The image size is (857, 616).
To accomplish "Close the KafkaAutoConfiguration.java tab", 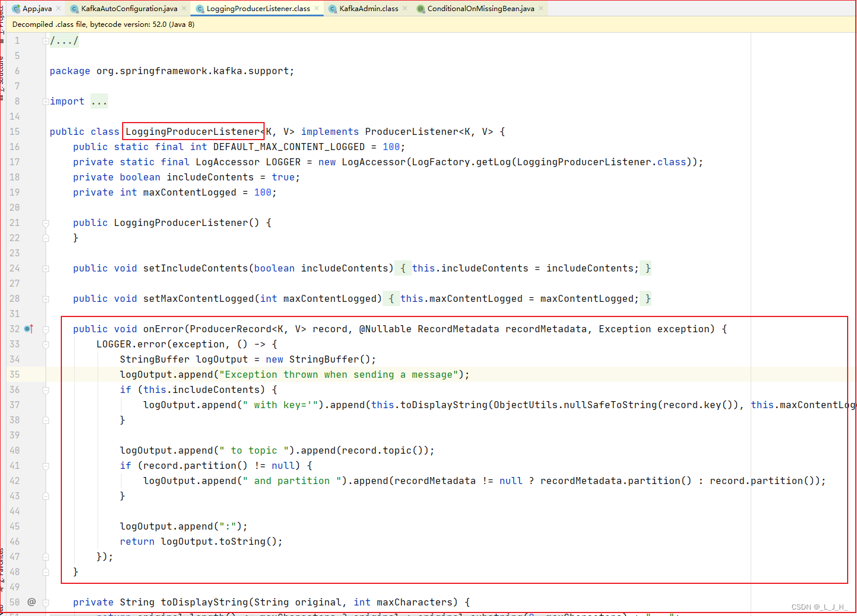I will [x=184, y=8].
